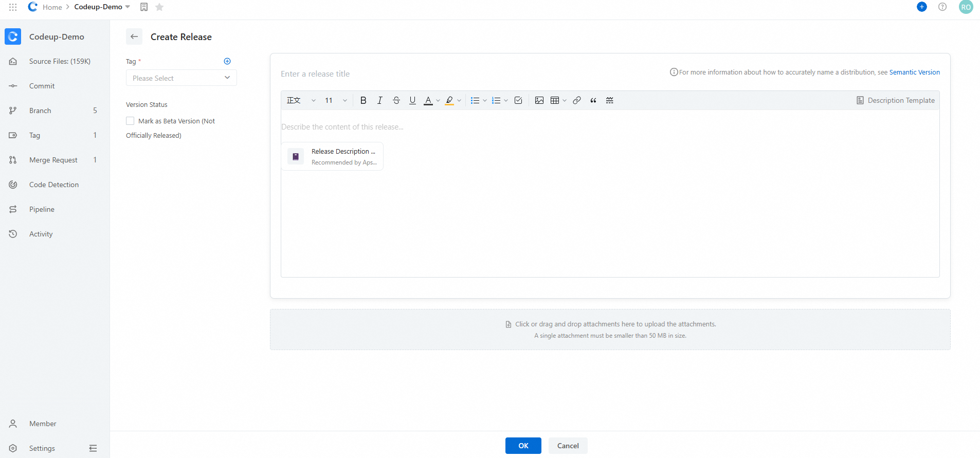
Task: Open Description Template
Action: click(896, 100)
